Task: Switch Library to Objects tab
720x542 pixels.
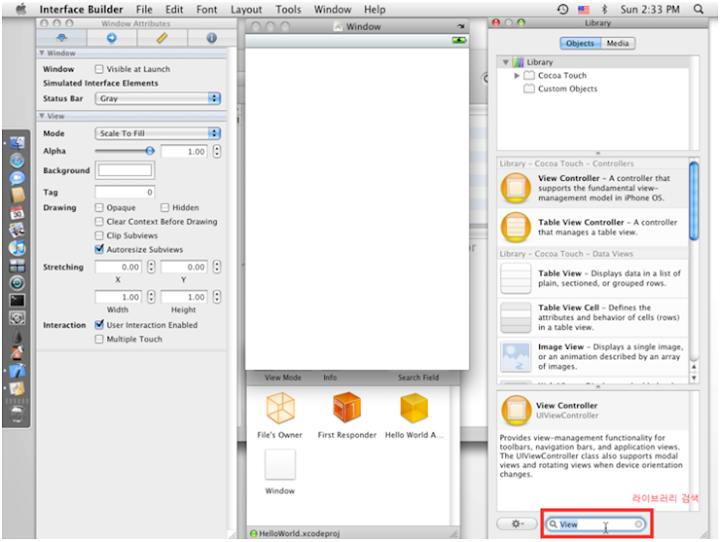Action: tap(580, 43)
